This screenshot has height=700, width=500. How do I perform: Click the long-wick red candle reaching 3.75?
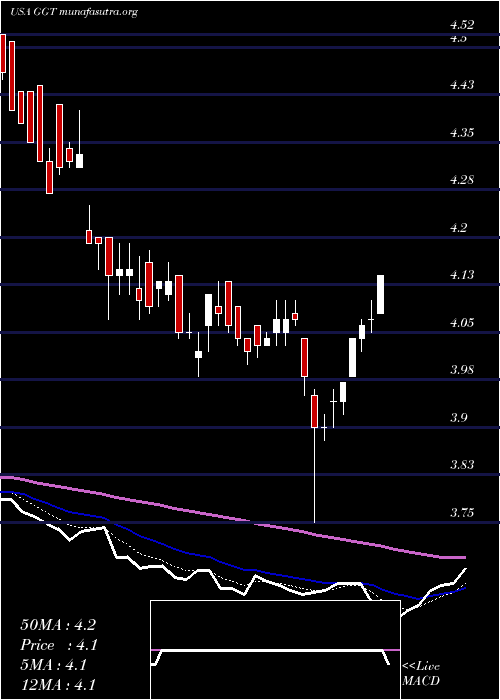click(315, 456)
